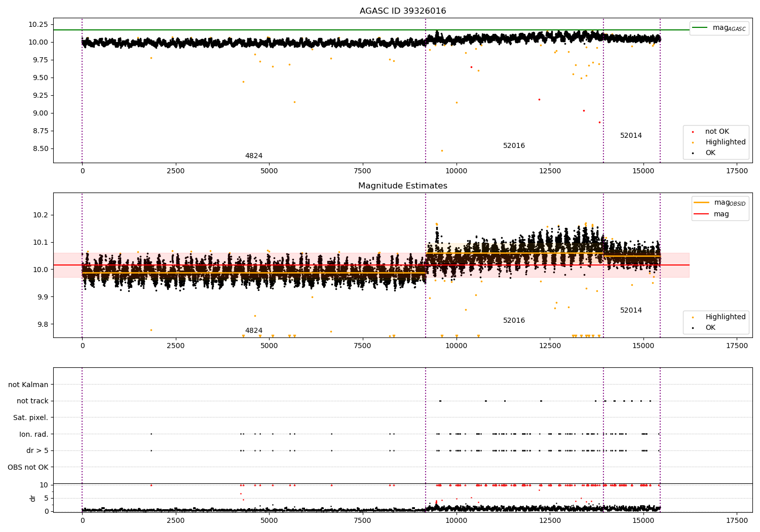Click the 'Magnitude Estimates' plot title

pyautogui.click(x=403, y=186)
